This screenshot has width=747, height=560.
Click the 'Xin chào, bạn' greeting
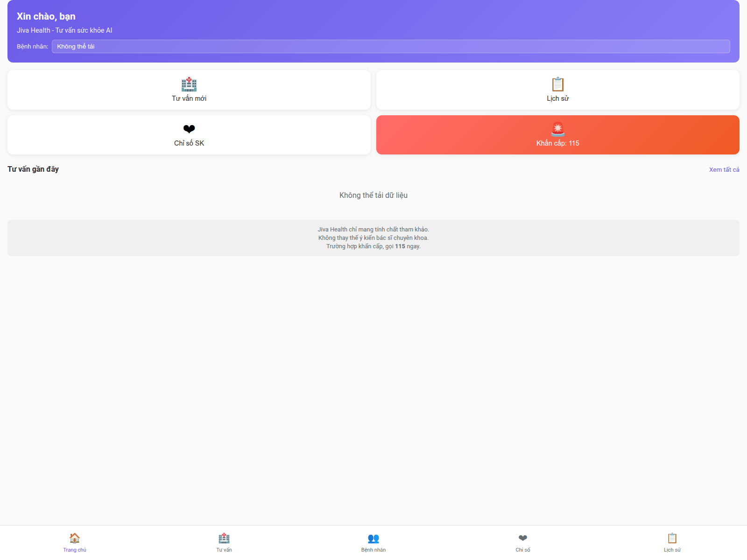click(x=46, y=16)
